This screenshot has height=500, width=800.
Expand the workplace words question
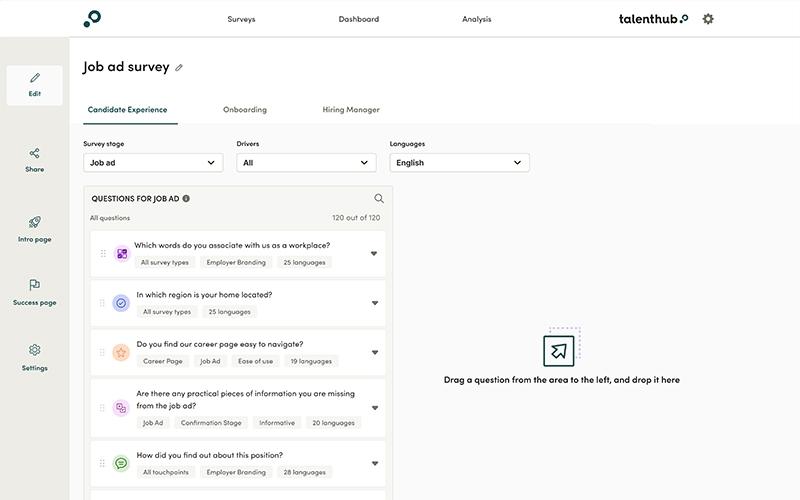374,254
